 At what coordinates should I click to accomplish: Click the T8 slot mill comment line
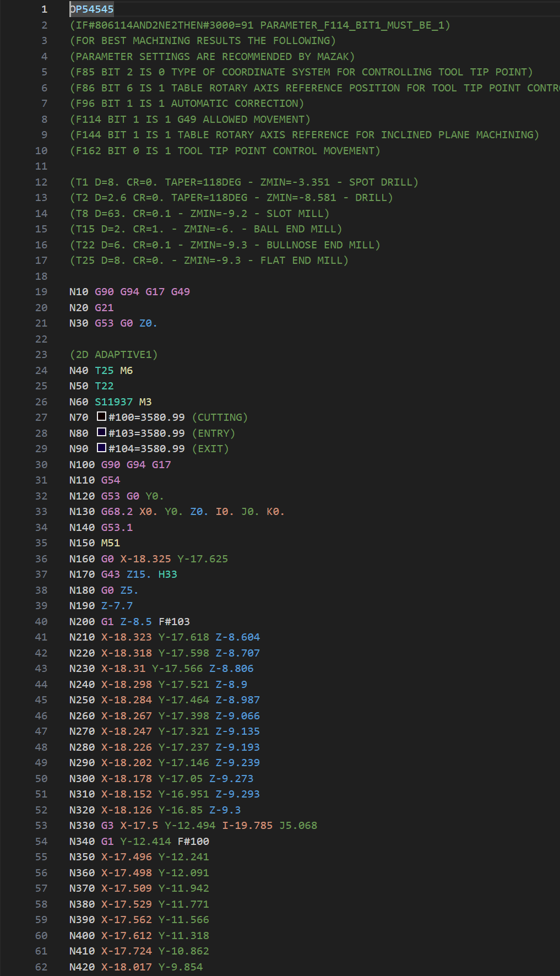199,214
